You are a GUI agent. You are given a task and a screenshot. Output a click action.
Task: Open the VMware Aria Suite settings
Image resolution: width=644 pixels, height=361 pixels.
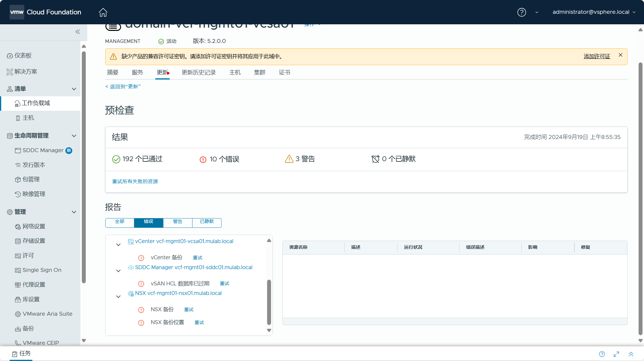pos(47,314)
